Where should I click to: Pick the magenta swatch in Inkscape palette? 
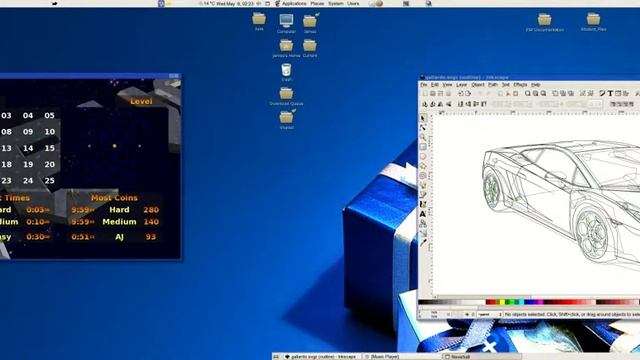pos(540,302)
